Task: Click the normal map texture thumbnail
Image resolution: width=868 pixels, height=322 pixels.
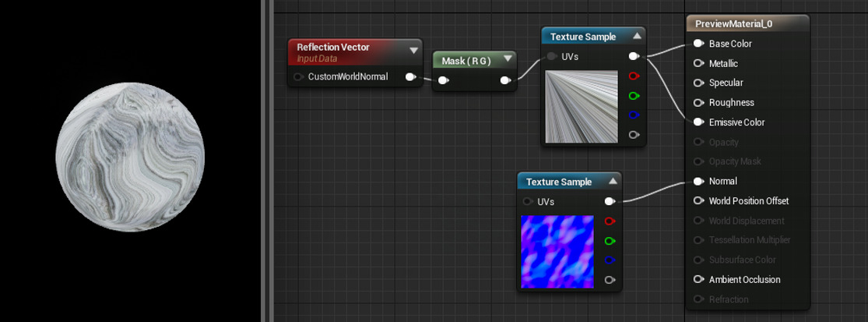Action: click(557, 252)
